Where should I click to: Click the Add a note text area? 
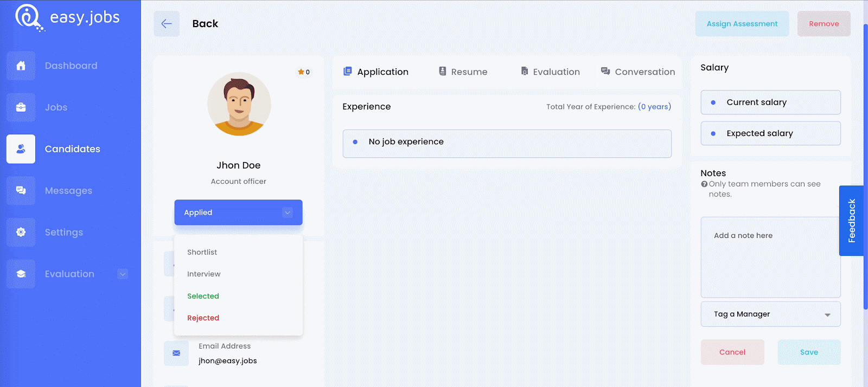click(771, 257)
